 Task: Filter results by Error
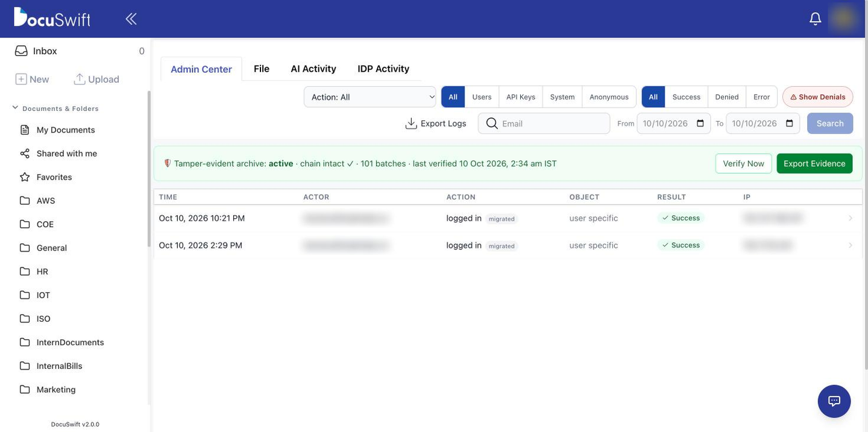[x=762, y=97]
